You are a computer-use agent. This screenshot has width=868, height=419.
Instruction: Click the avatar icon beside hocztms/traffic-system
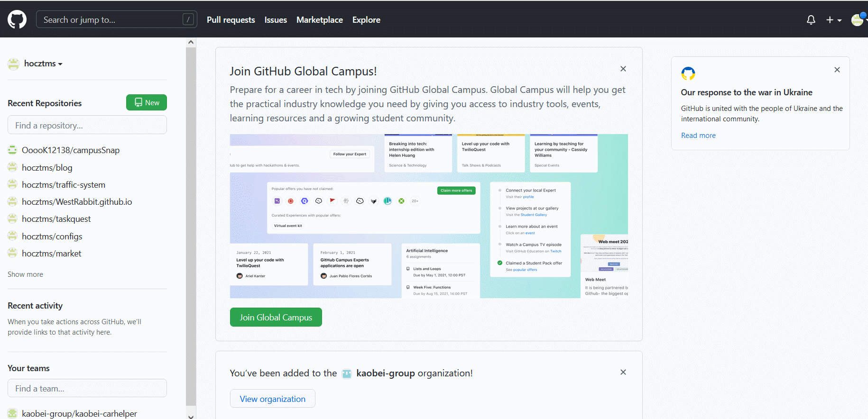click(x=12, y=184)
